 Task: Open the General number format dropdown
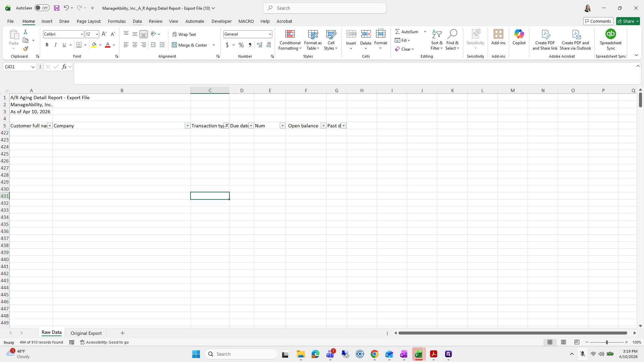pyautogui.click(x=270, y=34)
